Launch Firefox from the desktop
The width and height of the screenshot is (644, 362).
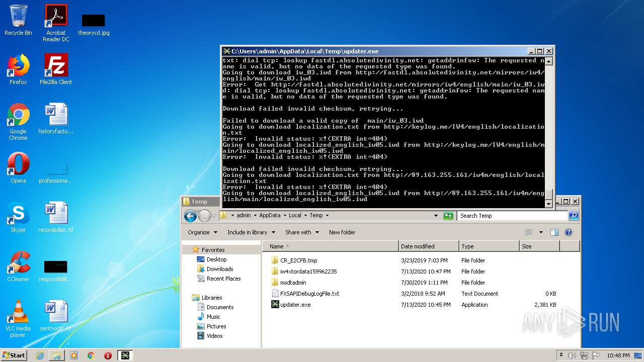click(x=18, y=69)
